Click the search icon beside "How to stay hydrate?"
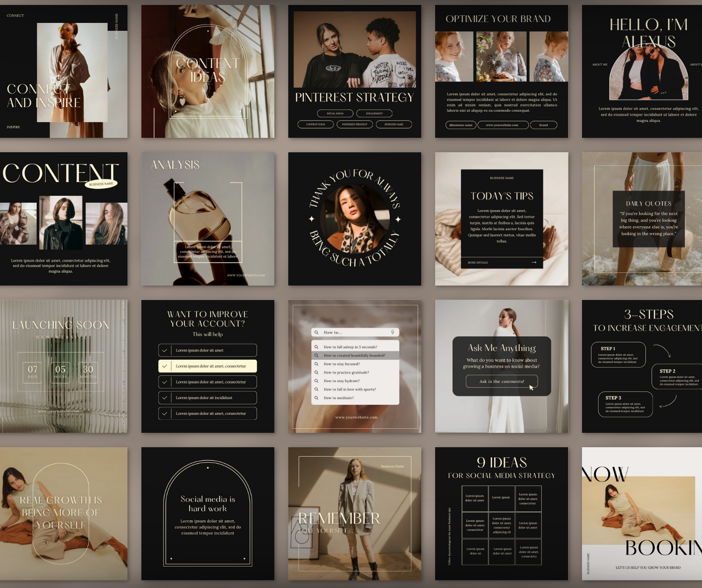 [x=316, y=381]
